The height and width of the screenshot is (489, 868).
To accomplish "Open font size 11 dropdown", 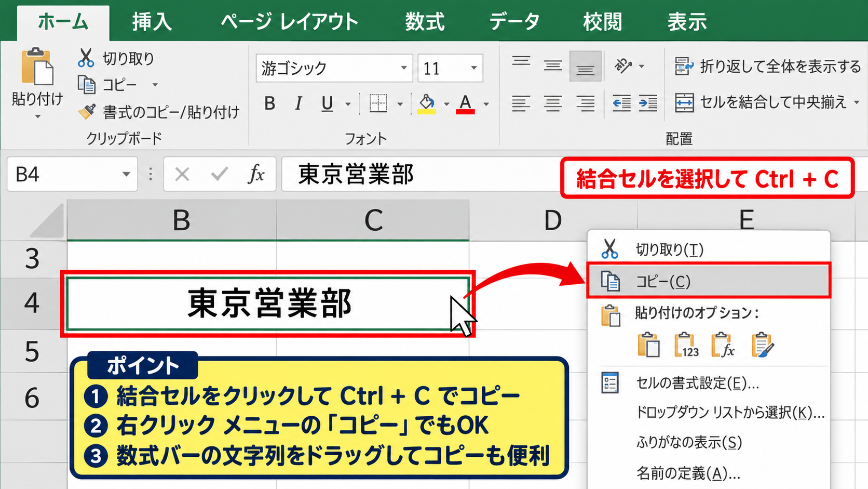I will 473,68.
